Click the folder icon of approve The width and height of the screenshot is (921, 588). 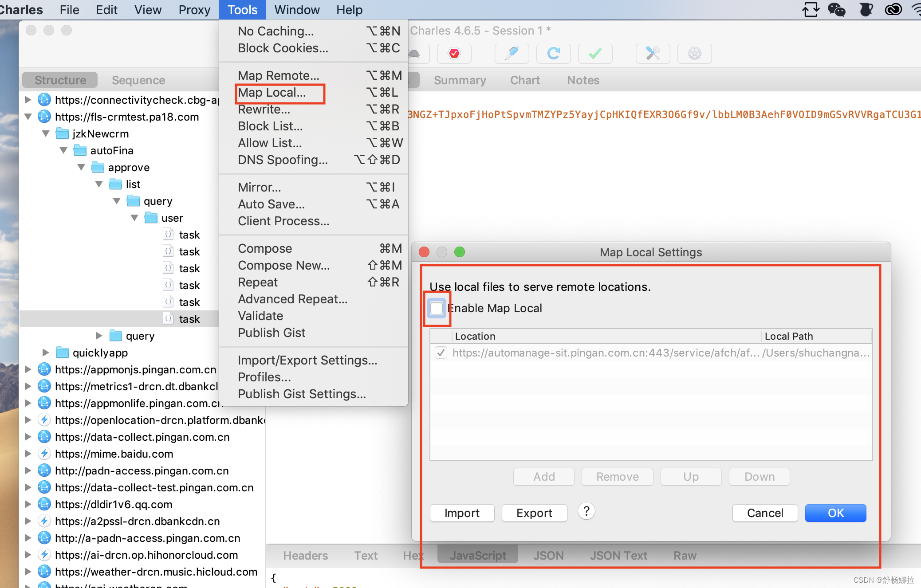coord(98,167)
